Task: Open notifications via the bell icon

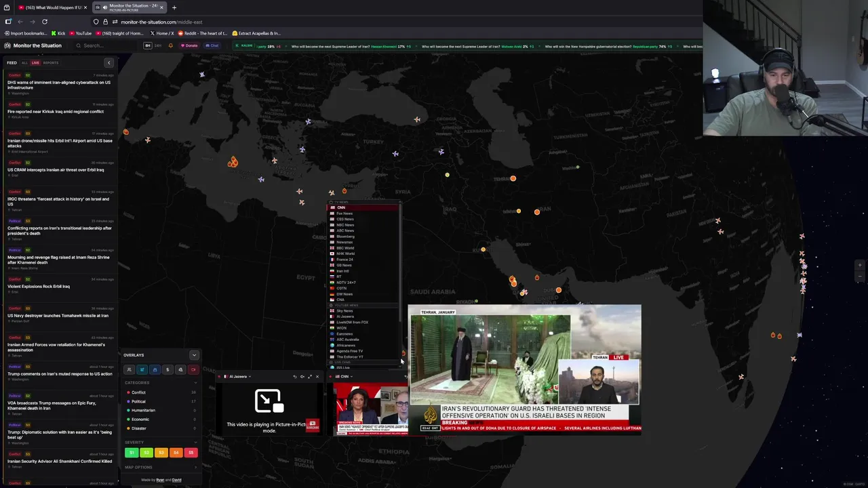Action: [x=170, y=45]
